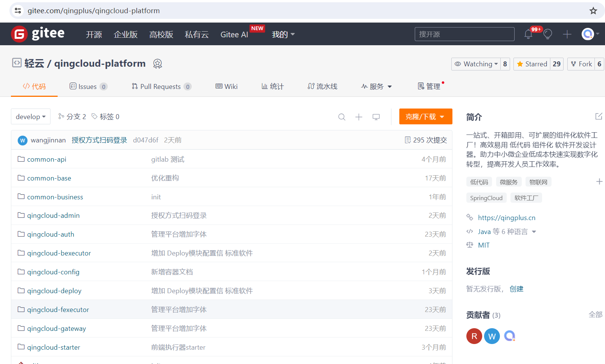The width and height of the screenshot is (605, 364).
Task: Expand the 克隆/下载 dropdown
Action: coord(426,117)
